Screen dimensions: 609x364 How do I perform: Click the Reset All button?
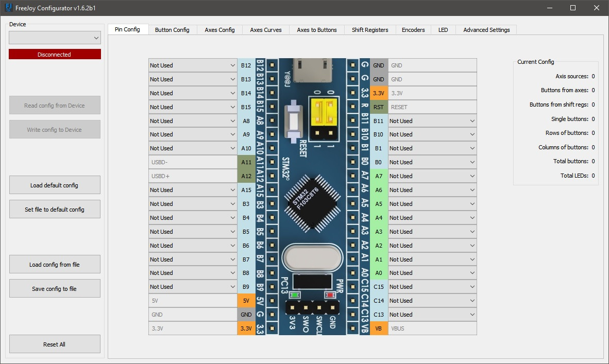click(x=55, y=344)
